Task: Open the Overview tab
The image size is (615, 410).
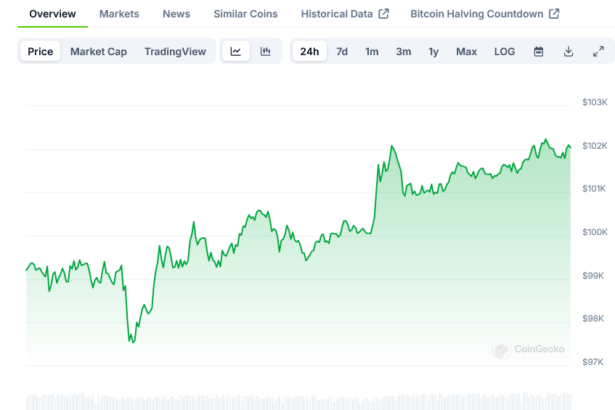Action: [53, 14]
